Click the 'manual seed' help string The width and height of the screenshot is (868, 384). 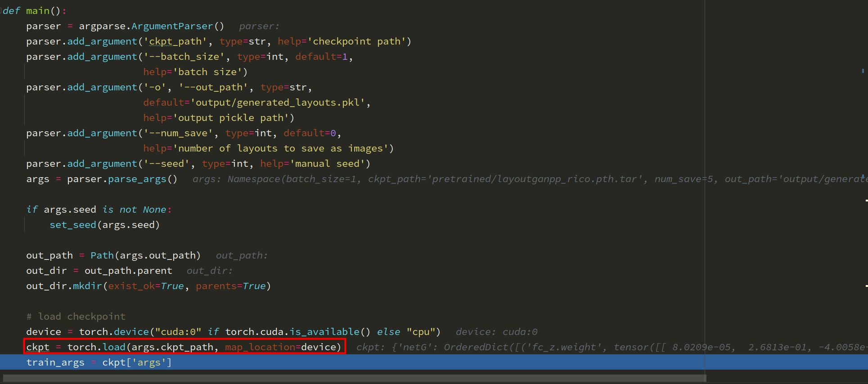coord(327,164)
